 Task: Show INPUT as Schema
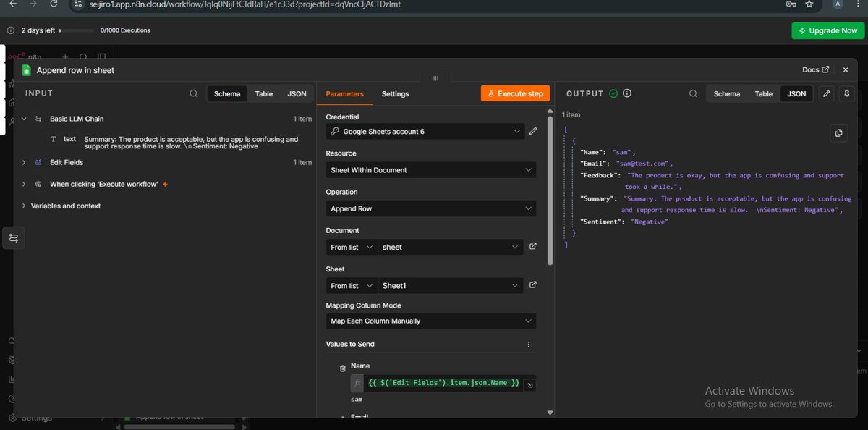227,94
